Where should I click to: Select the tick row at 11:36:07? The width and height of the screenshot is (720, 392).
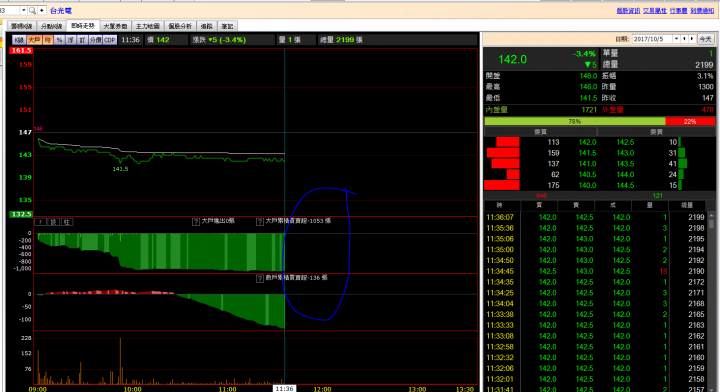596,217
